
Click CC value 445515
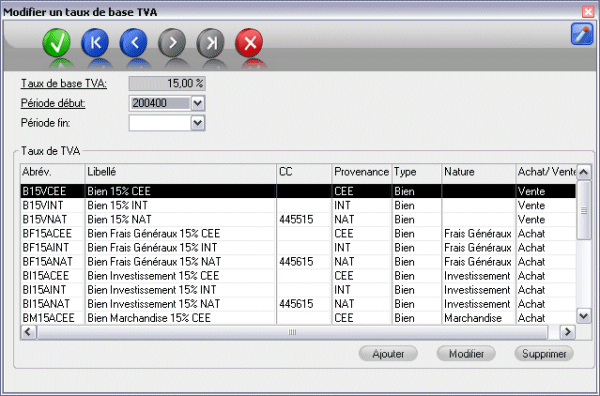296,220
